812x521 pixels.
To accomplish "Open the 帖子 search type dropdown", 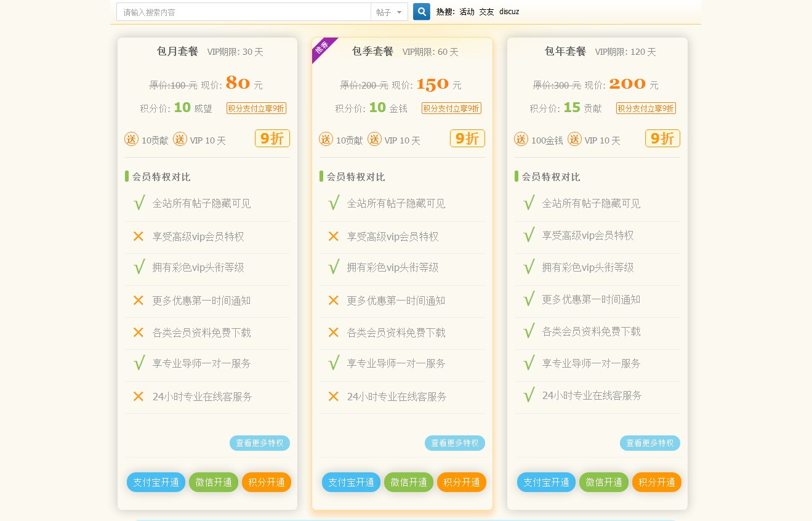I will (x=389, y=11).
